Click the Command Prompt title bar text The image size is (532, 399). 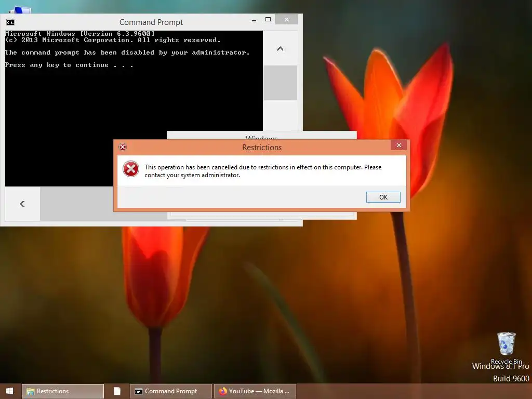click(151, 22)
